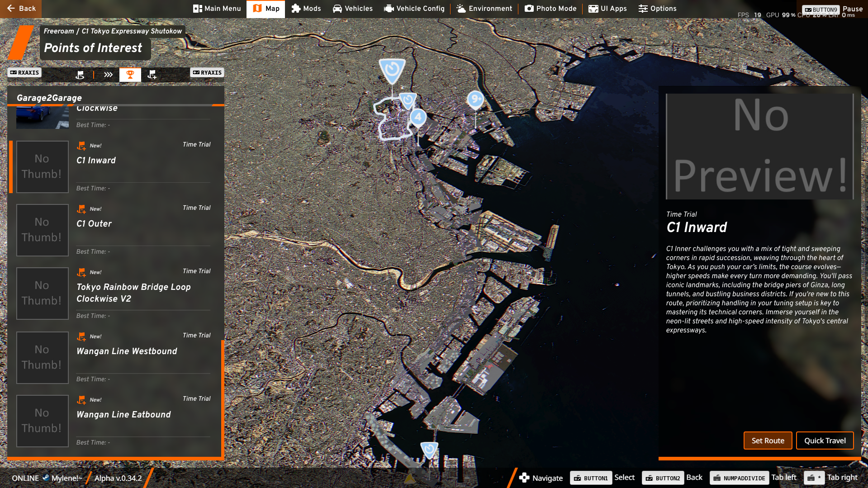Viewport: 868px width, 488px height.
Task: Click the New! flag icon on C1 Inward
Action: 81,146
